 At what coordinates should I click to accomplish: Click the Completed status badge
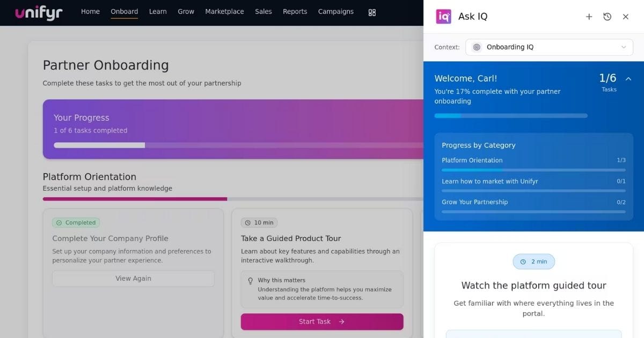click(76, 223)
